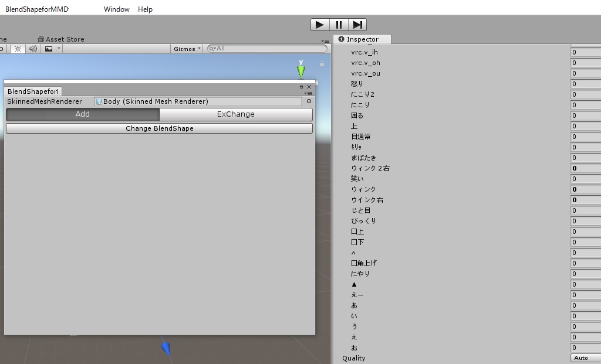Click the Change BlendShape button
Image resolution: width=601 pixels, height=364 pixels.
[160, 128]
